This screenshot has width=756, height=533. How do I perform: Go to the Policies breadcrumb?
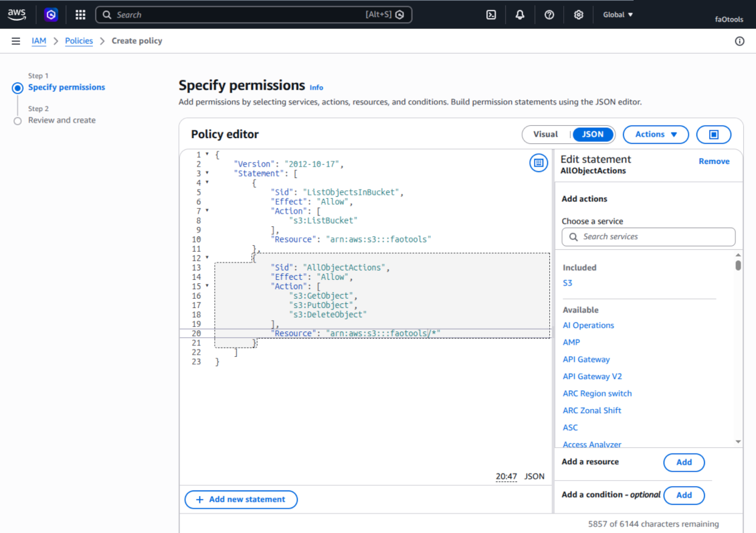click(x=79, y=41)
